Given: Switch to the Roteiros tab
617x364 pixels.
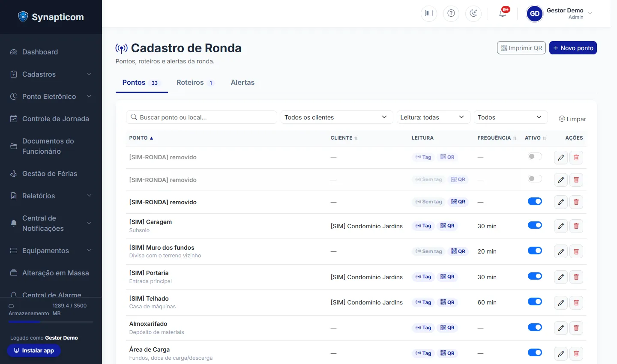Looking at the screenshot, I should pyautogui.click(x=195, y=83).
